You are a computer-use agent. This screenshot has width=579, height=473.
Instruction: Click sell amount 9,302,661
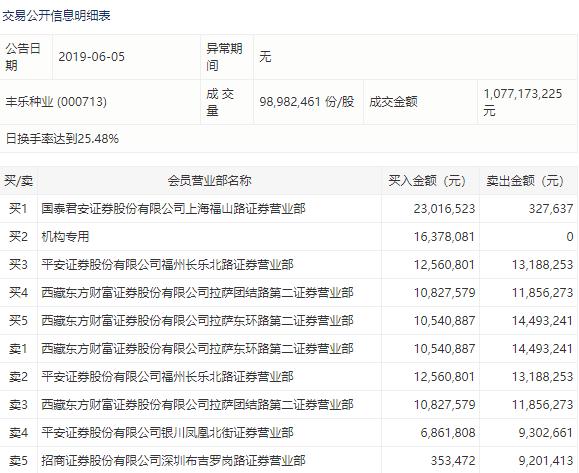(x=546, y=432)
